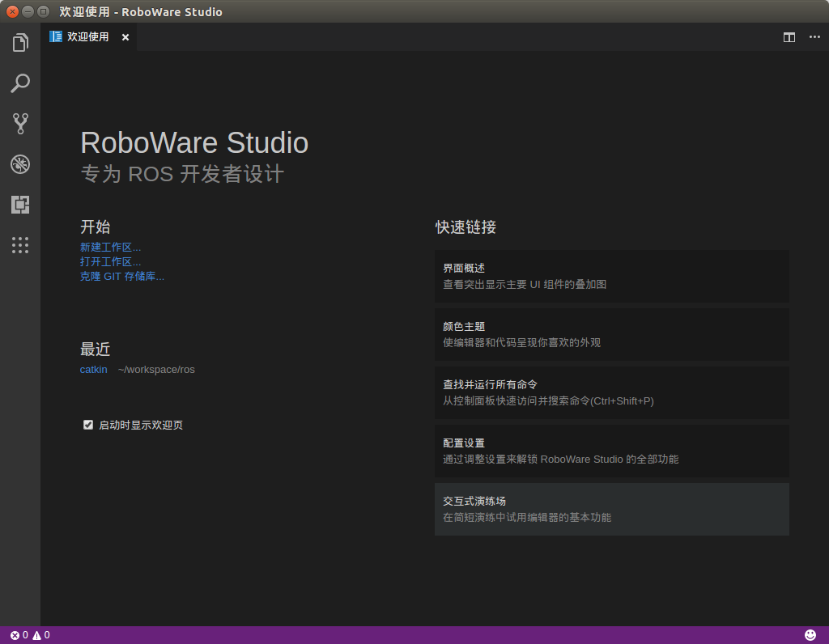Maximize the RoboWare Studio window
829x644 pixels.
tap(44, 11)
